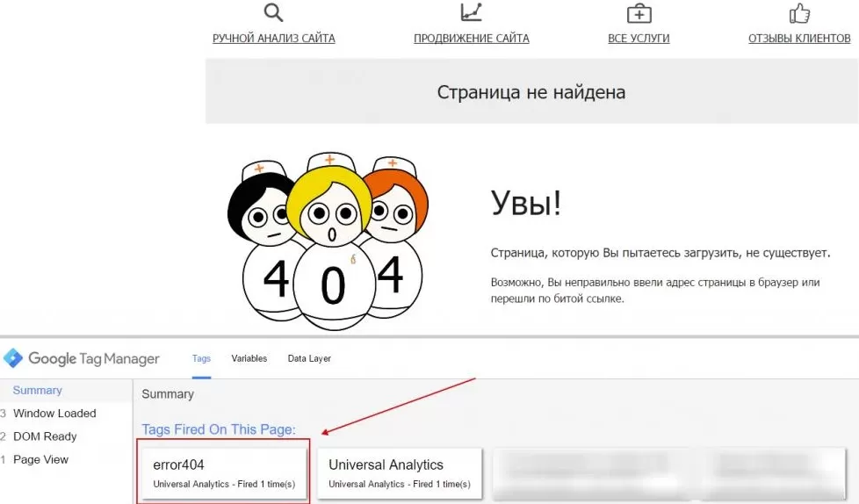Click the Google Tag Manager logo icon
Image resolution: width=859 pixels, height=504 pixels.
click(x=13, y=358)
